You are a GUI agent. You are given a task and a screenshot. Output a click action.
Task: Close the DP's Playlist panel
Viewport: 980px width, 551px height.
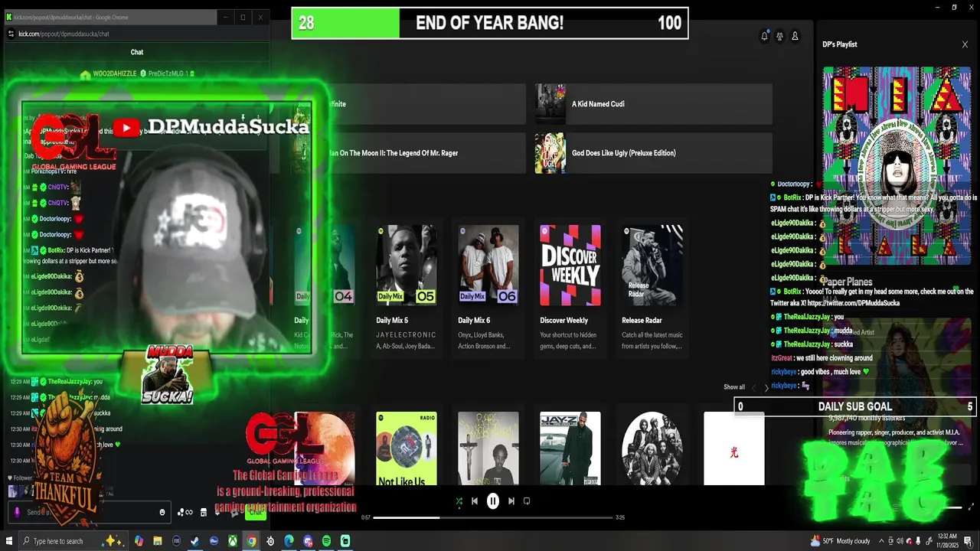pos(965,44)
